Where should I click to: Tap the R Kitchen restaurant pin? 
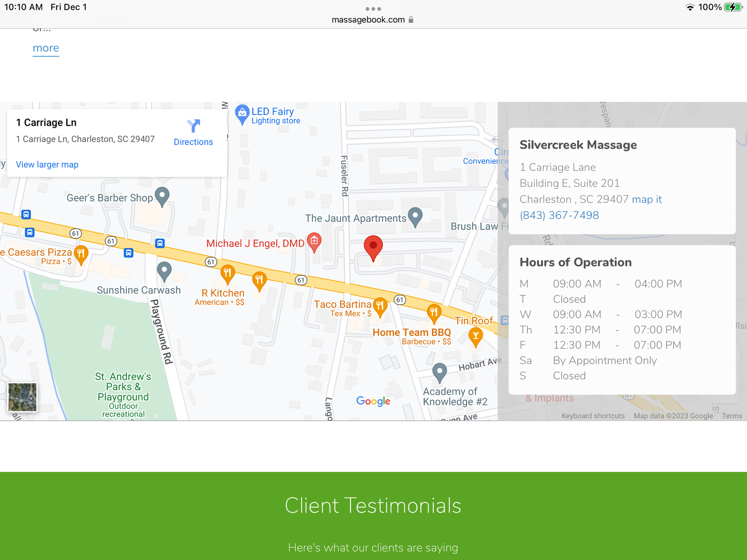click(228, 275)
